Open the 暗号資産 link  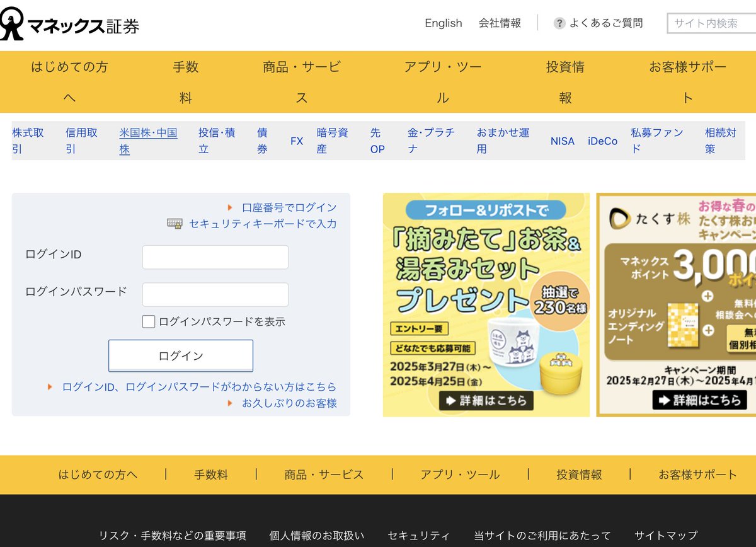click(333, 141)
